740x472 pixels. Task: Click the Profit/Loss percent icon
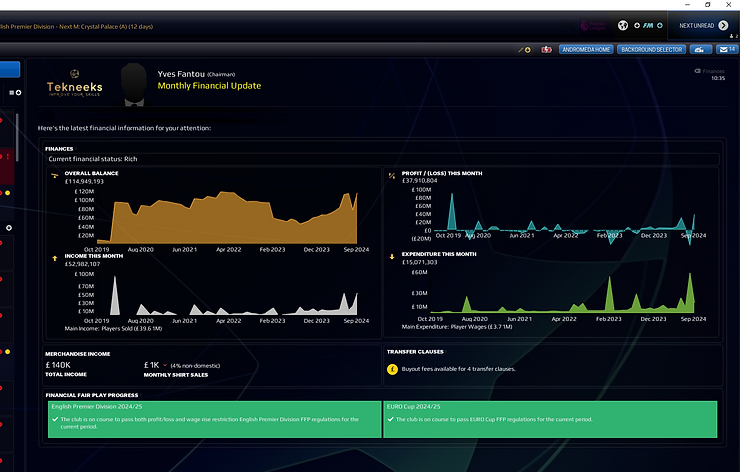tap(392, 176)
